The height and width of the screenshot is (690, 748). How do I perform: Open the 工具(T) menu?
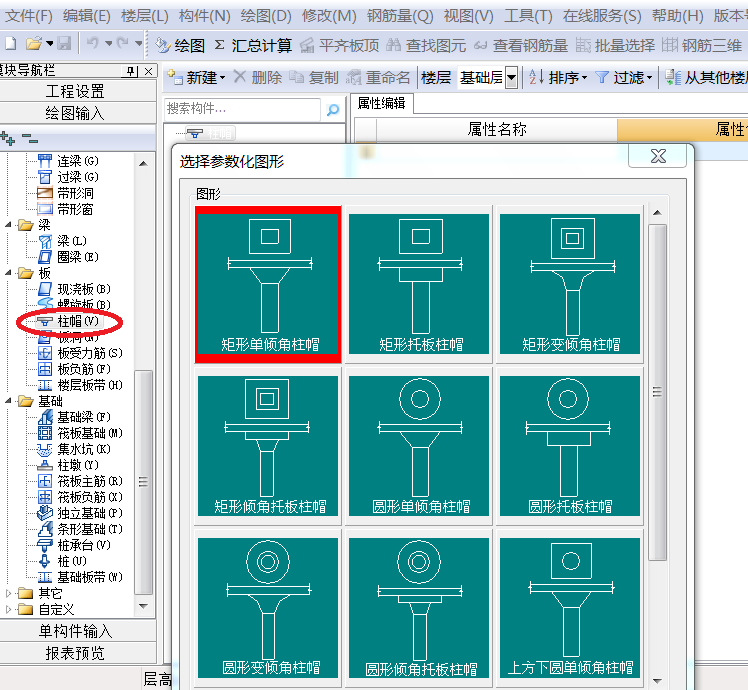point(528,16)
